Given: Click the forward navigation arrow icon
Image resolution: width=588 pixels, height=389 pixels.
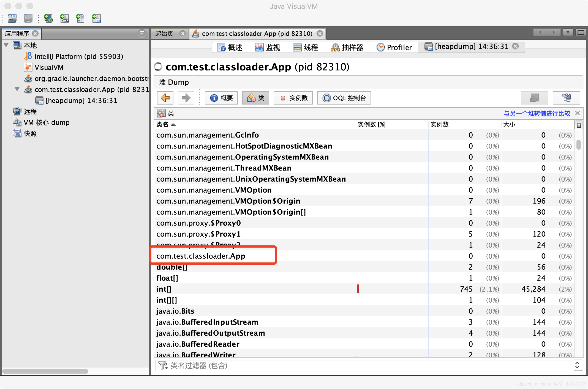Looking at the screenshot, I should click(186, 97).
